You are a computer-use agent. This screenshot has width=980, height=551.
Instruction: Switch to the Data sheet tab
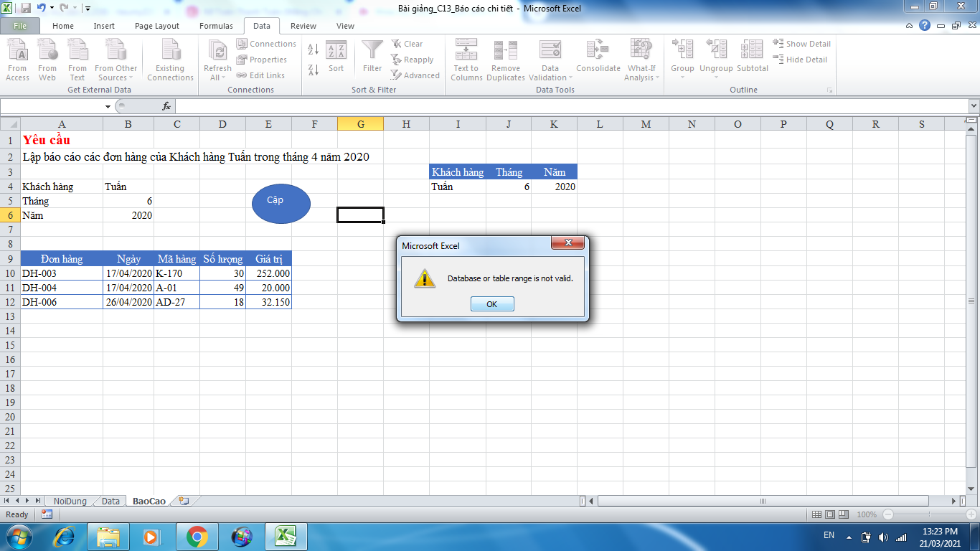pos(110,501)
